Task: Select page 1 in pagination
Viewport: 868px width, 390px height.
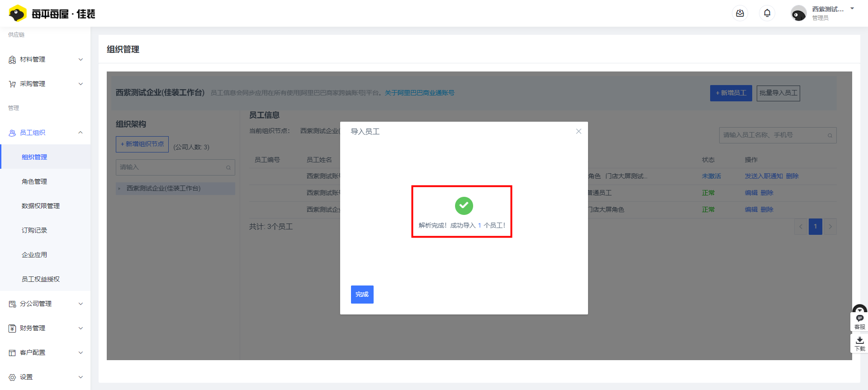Action: click(x=815, y=227)
